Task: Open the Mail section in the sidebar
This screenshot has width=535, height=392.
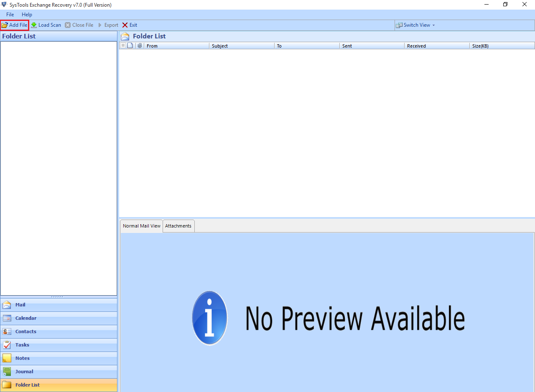Action: click(x=59, y=305)
